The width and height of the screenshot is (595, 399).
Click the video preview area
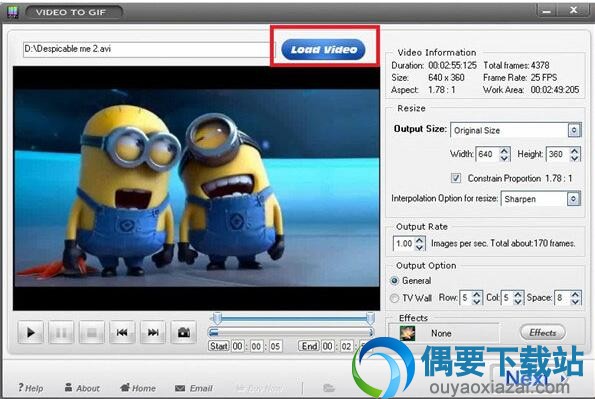[x=197, y=188]
